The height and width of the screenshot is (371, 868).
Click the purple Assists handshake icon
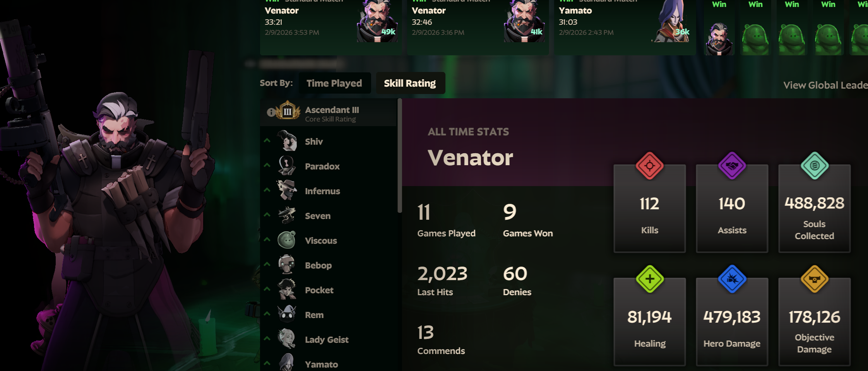point(732,166)
